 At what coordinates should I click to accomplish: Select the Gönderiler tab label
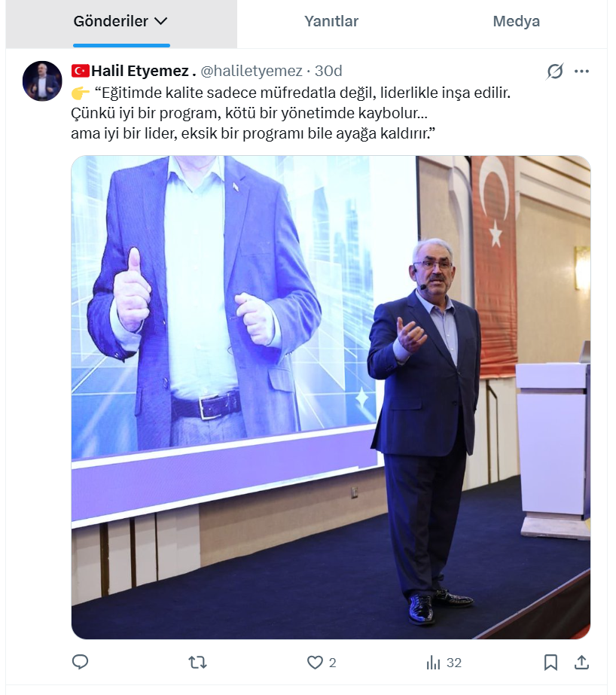click(111, 21)
